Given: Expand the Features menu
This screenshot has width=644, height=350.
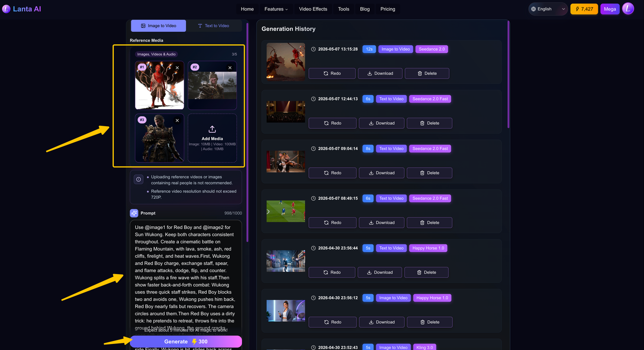Looking at the screenshot, I should click(276, 9).
